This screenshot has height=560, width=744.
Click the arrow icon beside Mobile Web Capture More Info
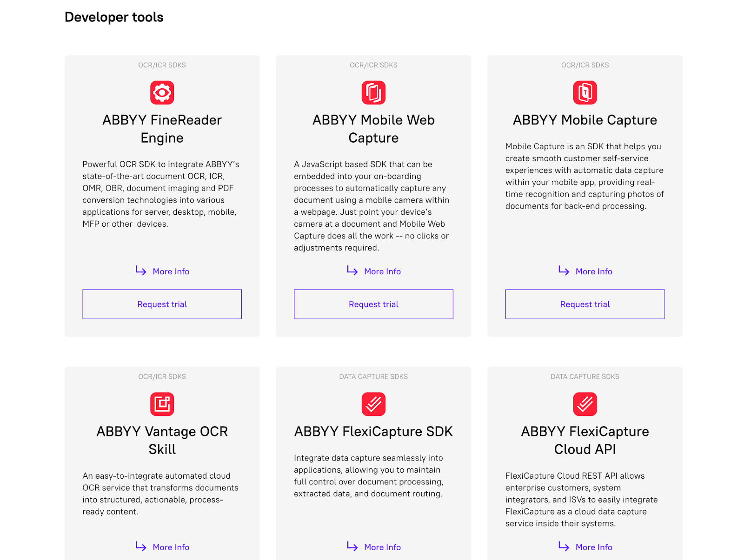352,270
